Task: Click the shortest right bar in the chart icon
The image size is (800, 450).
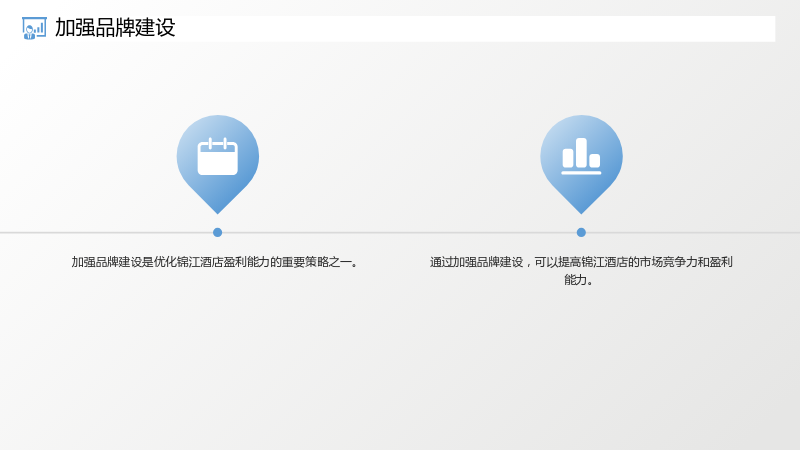Action: click(x=595, y=161)
